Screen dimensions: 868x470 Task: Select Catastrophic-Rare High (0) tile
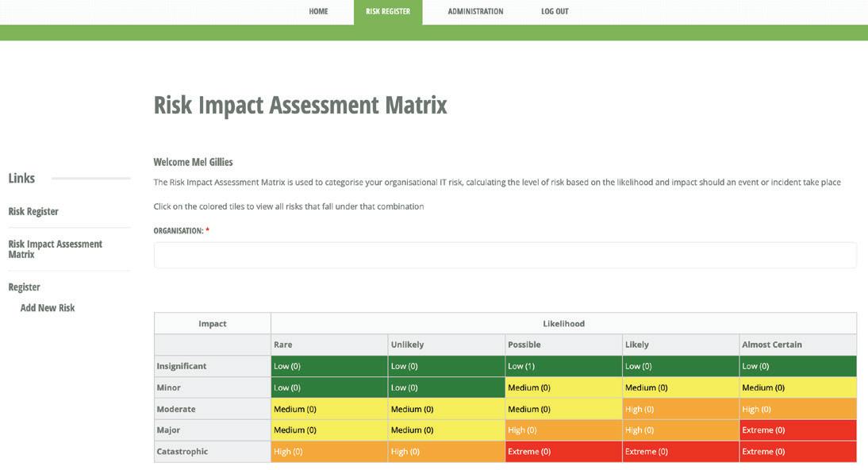[328, 452]
